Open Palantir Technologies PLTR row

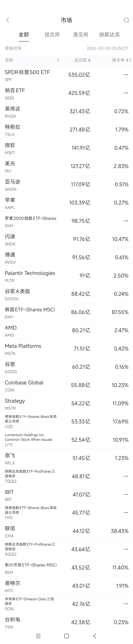pos(66,276)
